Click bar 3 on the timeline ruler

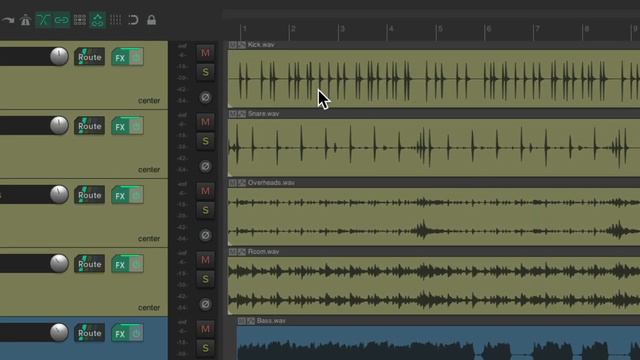point(342,29)
